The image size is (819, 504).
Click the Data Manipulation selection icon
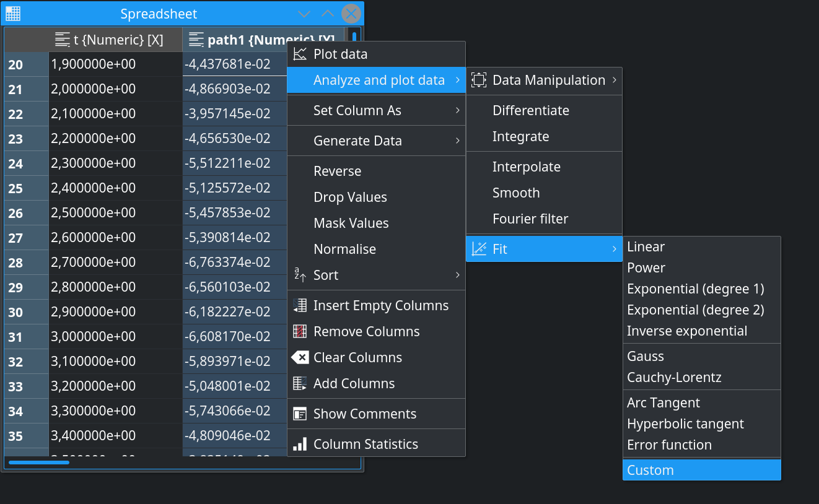point(479,80)
